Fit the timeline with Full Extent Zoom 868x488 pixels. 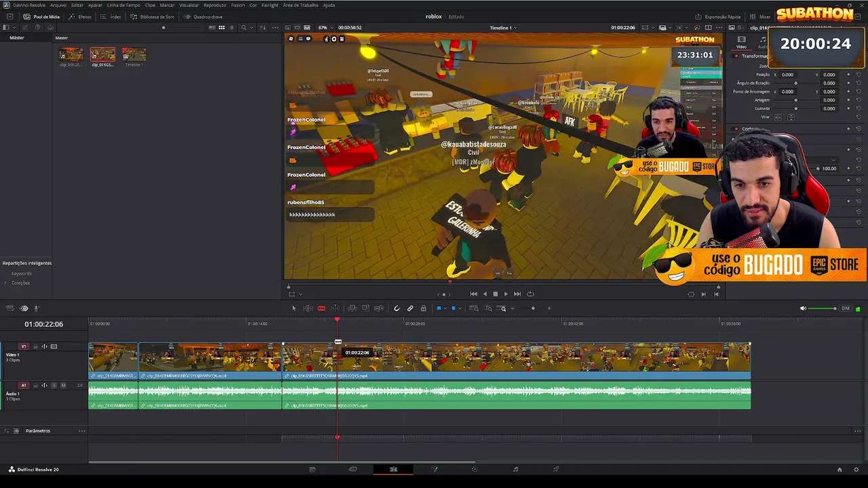coord(474,308)
